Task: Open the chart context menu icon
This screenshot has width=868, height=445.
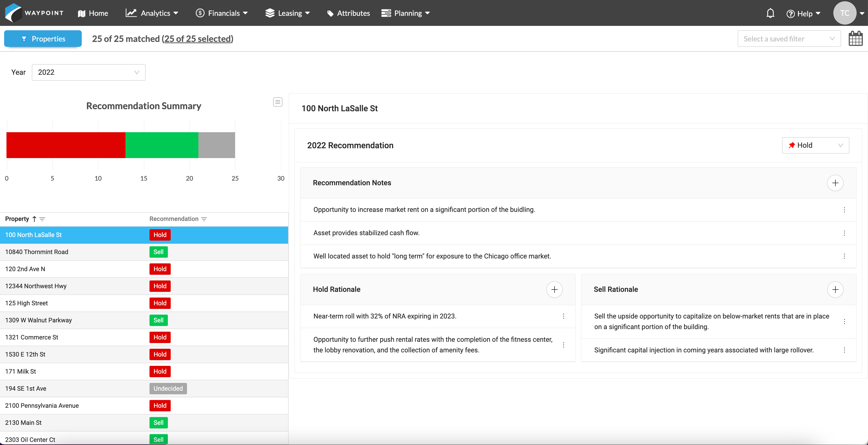Action: tap(278, 102)
